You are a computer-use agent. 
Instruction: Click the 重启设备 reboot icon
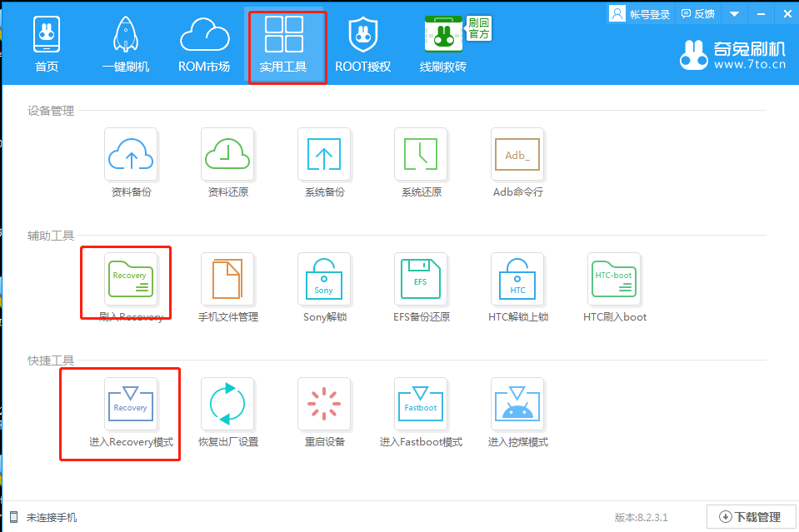pyautogui.click(x=324, y=404)
